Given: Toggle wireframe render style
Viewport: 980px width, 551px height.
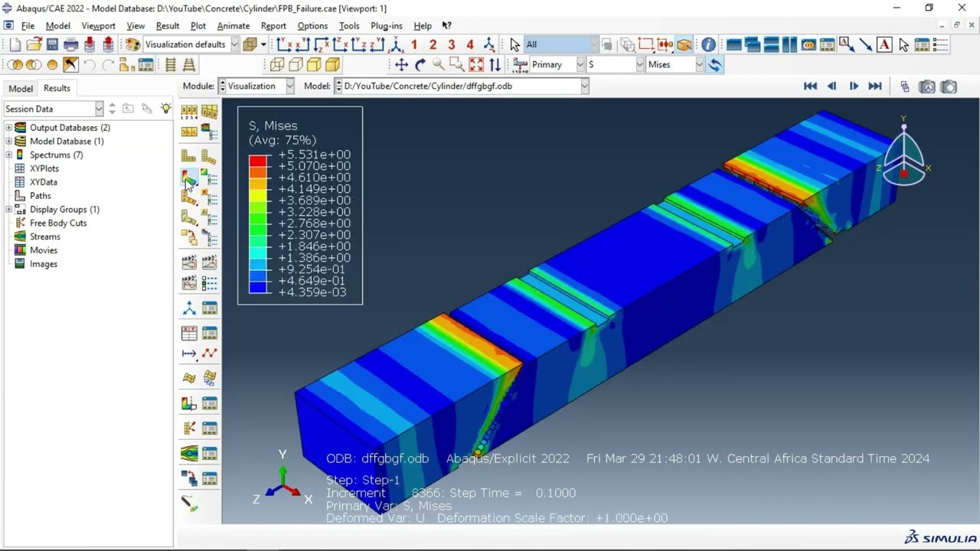Looking at the screenshot, I should pyautogui.click(x=277, y=65).
